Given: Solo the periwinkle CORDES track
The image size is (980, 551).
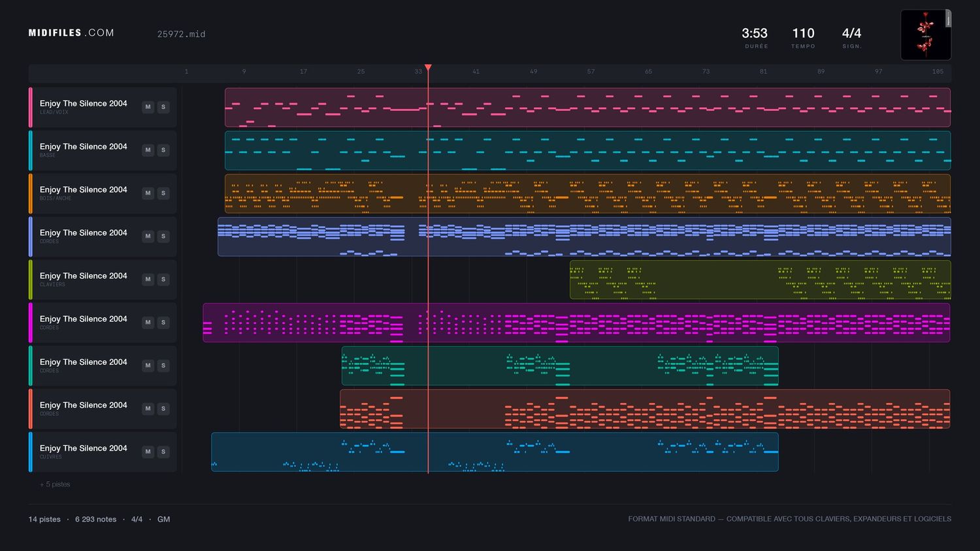Looking at the screenshot, I should click(163, 236).
